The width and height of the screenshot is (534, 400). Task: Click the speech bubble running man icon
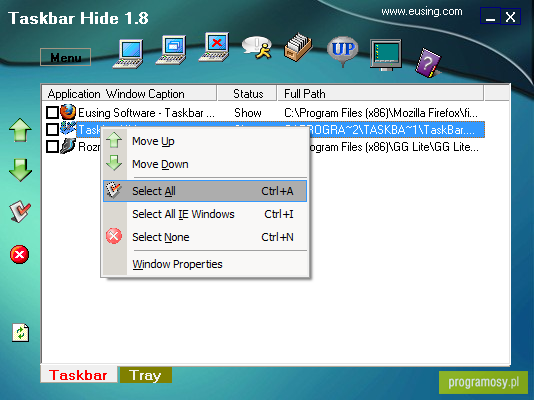[257, 48]
